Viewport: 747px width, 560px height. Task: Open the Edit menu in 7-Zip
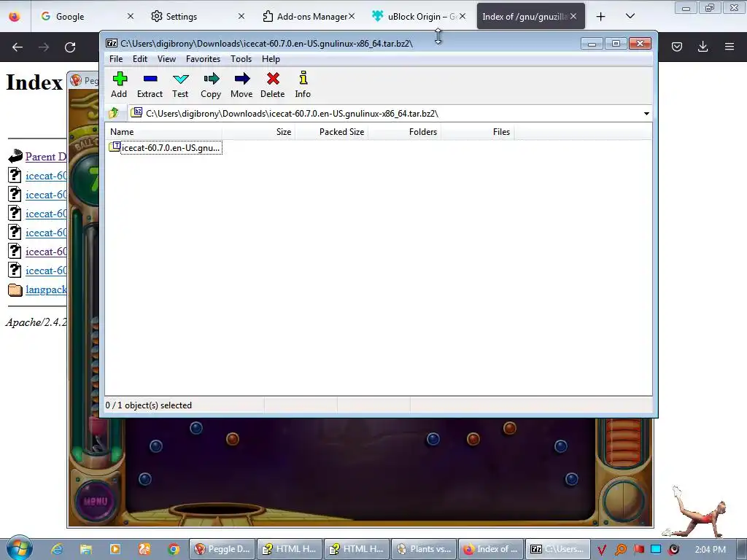(140, 59)
